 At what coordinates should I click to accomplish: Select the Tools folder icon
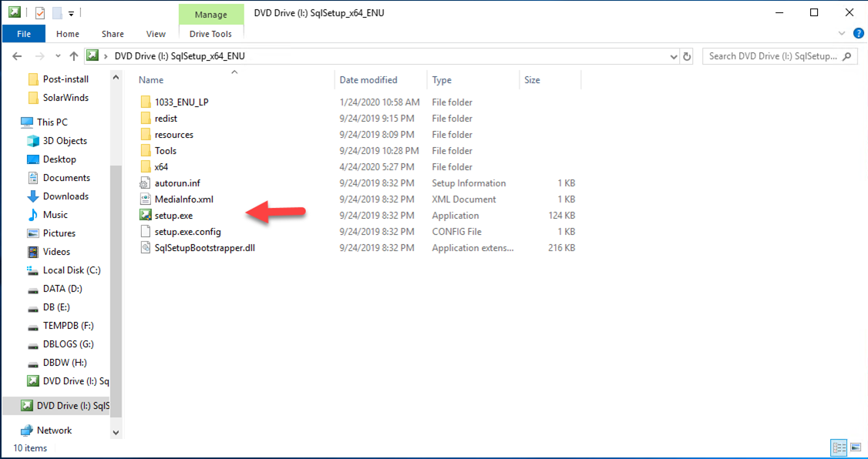click(145, 150)
